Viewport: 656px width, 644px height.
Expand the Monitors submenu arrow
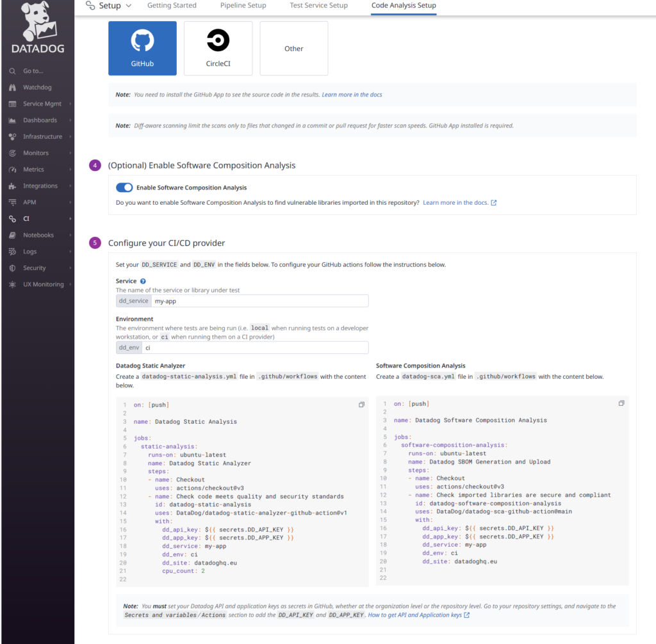point(70,153)
